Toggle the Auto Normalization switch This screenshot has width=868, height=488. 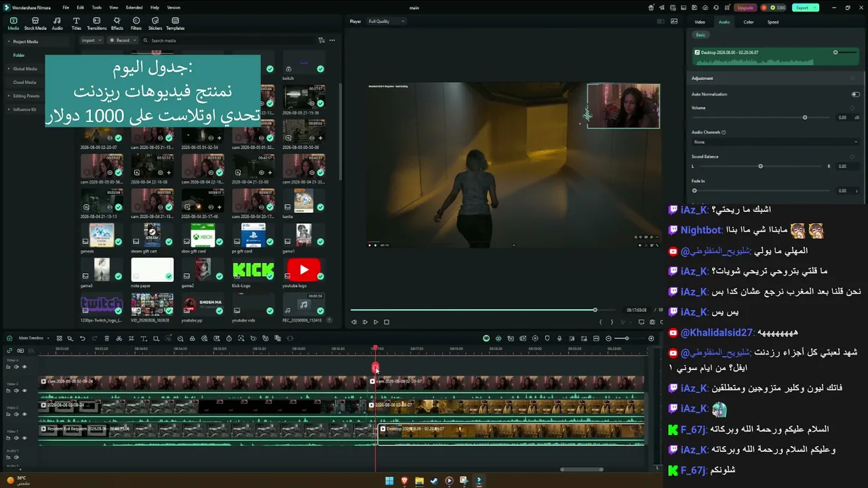pyautogui.click(x=855, y=94)
